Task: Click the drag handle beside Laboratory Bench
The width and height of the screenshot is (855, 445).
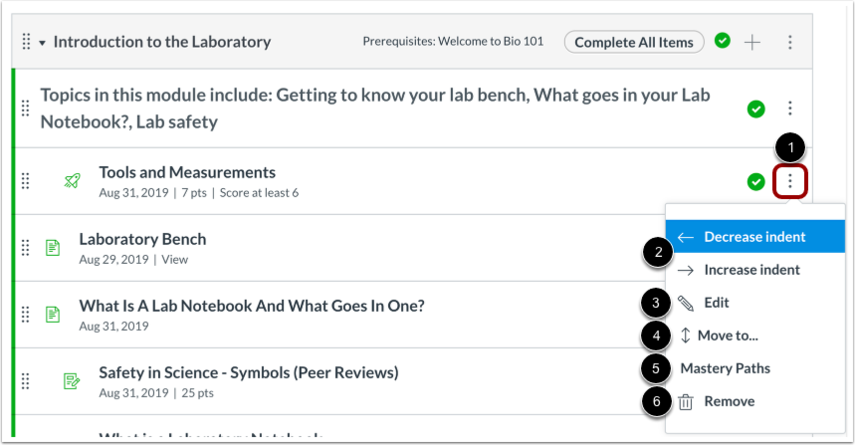Action: [25, 248]
